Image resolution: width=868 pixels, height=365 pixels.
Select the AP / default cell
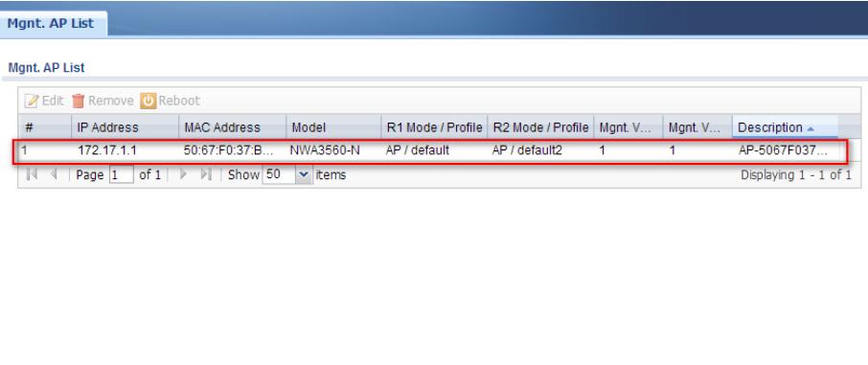[418, 149]
